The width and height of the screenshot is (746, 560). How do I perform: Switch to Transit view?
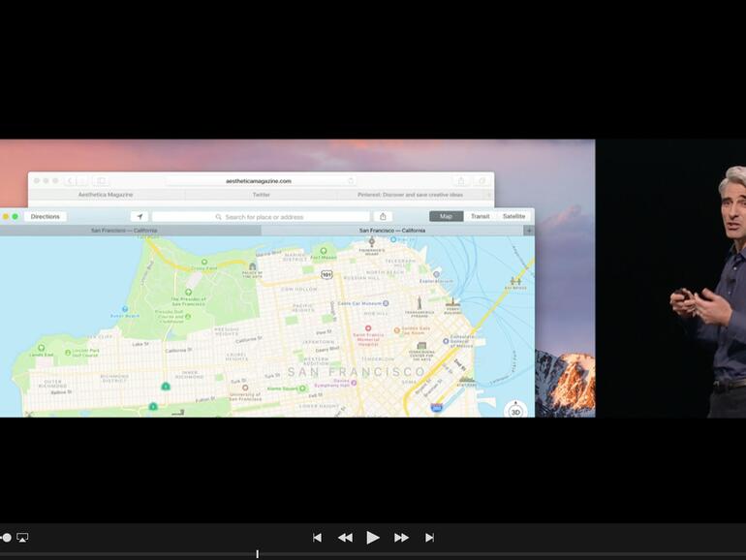pos(480,216)
